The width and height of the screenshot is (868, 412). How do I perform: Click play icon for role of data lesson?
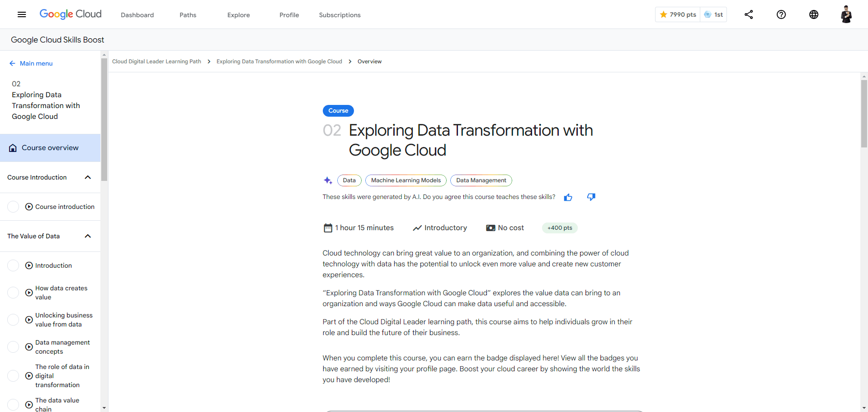coord(29,376)
